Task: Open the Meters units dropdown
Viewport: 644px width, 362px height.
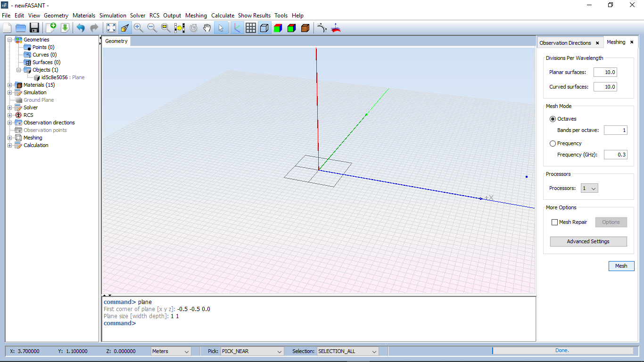Action: pyautogui.click(x=171, y=351)
